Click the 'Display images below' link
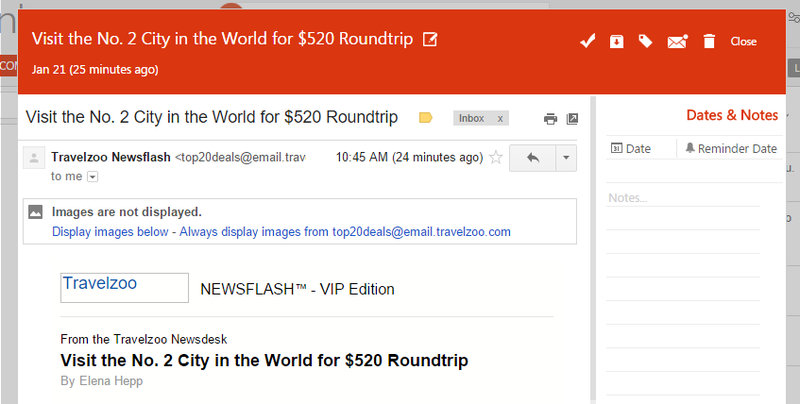Image resolution: width=800 pixels, height=404 pixels. coord(110,232)
